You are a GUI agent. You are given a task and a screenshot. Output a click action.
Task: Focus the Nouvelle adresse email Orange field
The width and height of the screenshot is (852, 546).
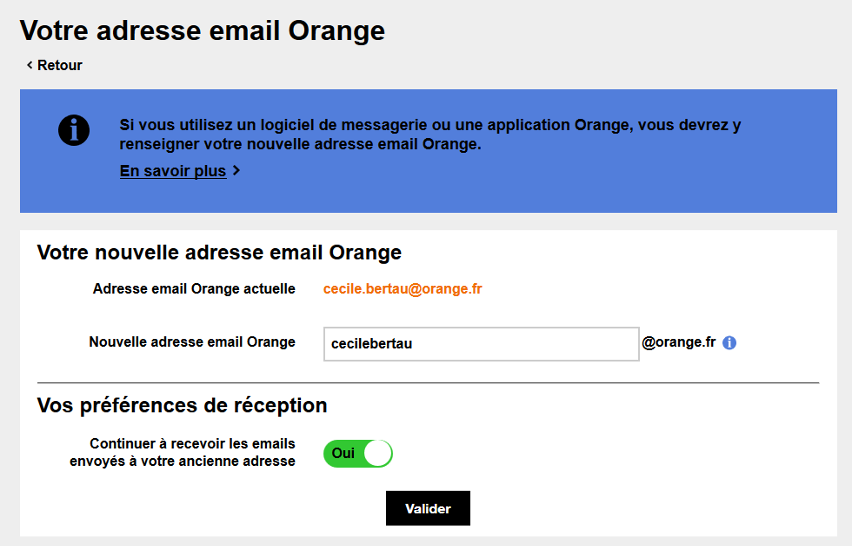coord(481,343)
